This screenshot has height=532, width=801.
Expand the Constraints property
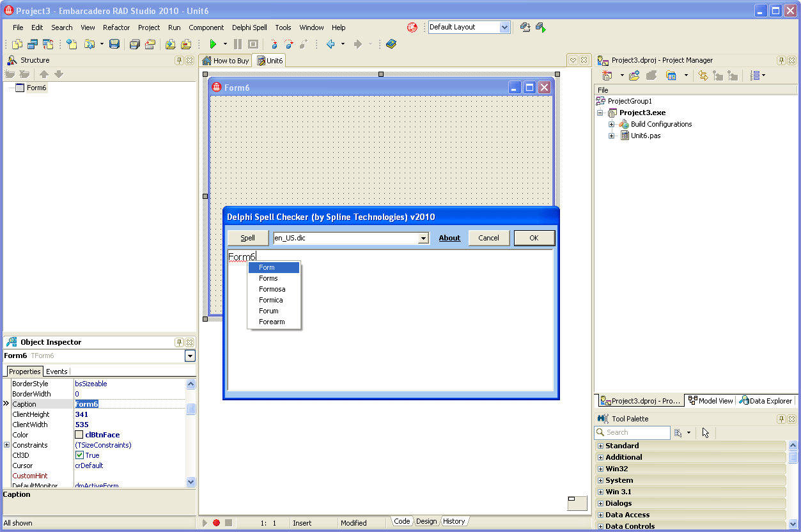pyautogui.click(x=6, y=445)
